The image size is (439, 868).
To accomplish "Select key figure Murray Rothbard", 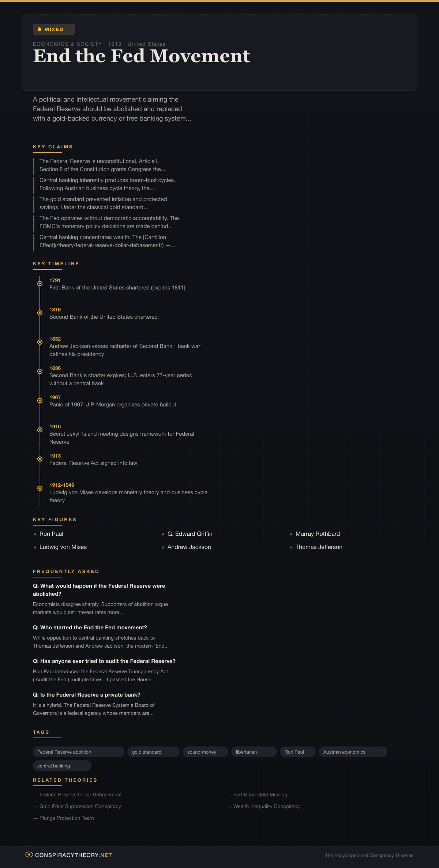I will [318, 534].
